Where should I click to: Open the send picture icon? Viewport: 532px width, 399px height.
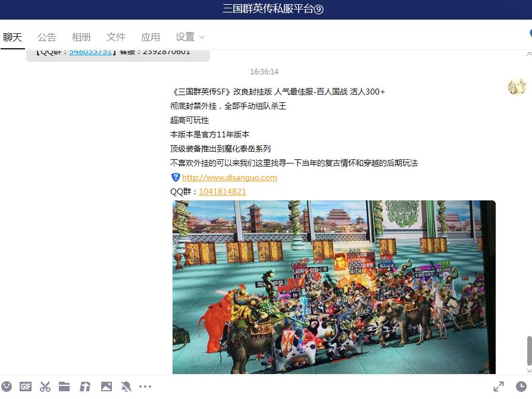point(106,387)
